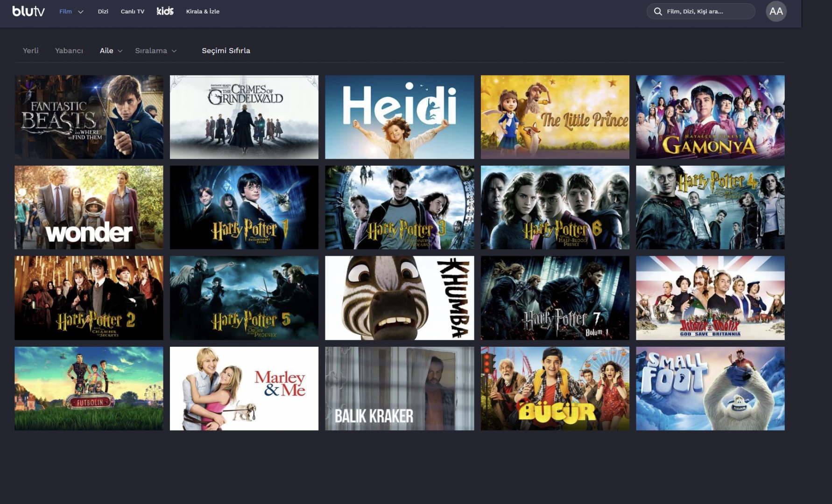This screenshot has height=504, width=832.
Task: Open The Little Prince movie
Action: (555, 117)
